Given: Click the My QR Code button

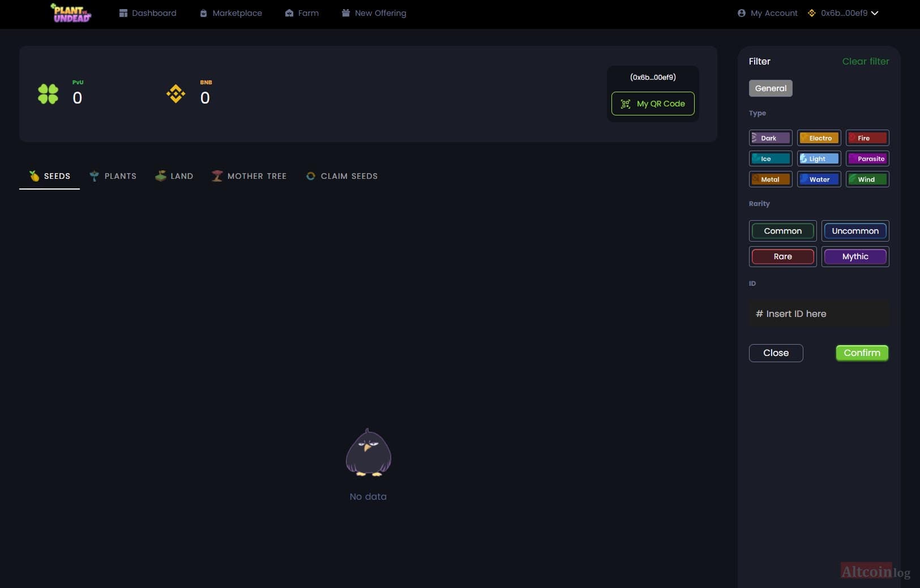Looking at the screenshot, I should [x=653, y=104].
